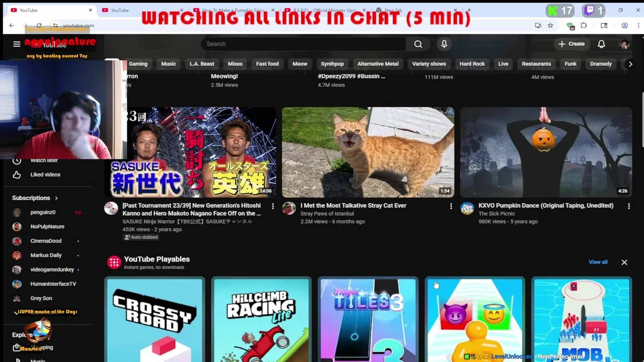Expand the Subscriptions section
The height and width of the screenshot is (362, 644).
pos(35,198)
